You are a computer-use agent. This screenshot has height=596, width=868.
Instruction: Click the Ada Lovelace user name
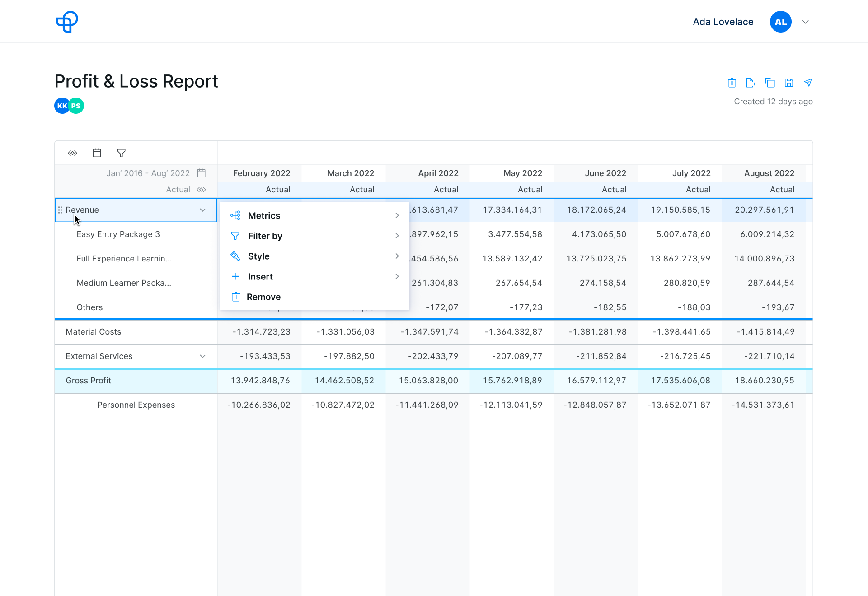tap(723, 22)
